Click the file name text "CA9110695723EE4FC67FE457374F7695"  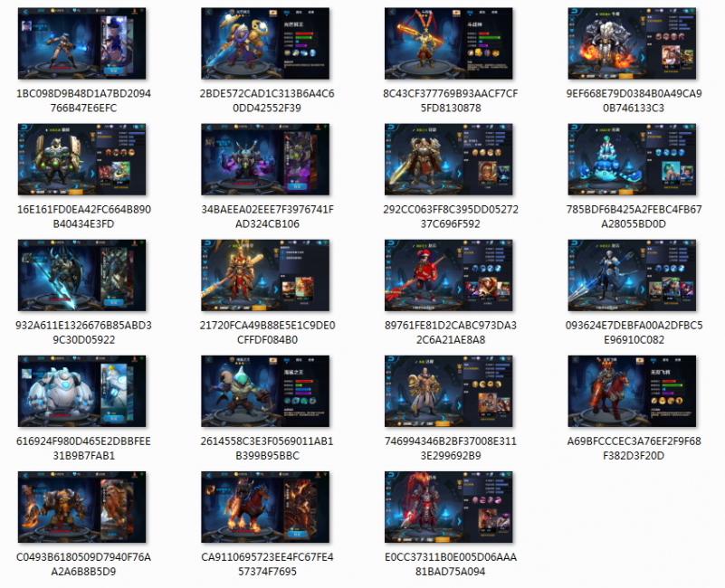(267, 564)
